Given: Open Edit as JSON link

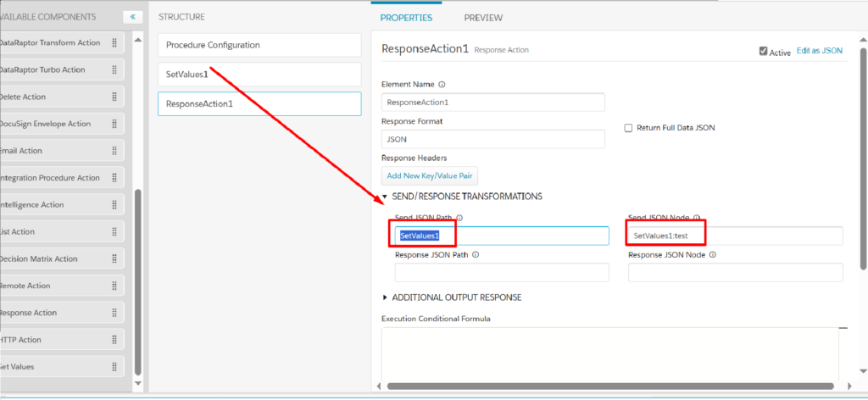Looking at the screenshot, I should pos(820,50).
